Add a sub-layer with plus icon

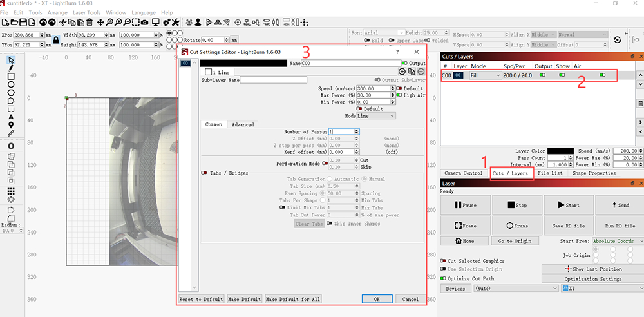pyautogui.click(x=402, y=72)
